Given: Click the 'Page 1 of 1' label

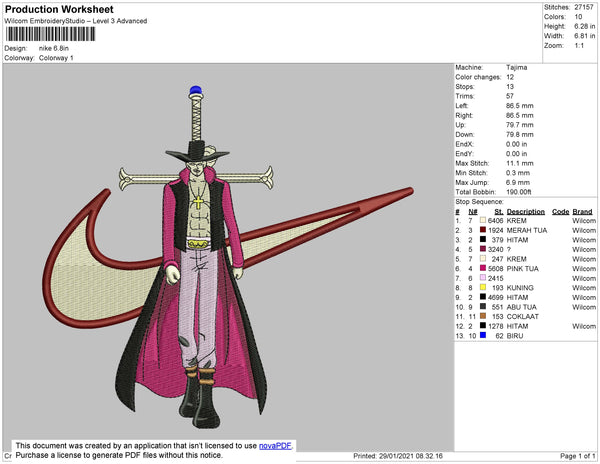Looking at the screenshot, I should tap(578, 456).
